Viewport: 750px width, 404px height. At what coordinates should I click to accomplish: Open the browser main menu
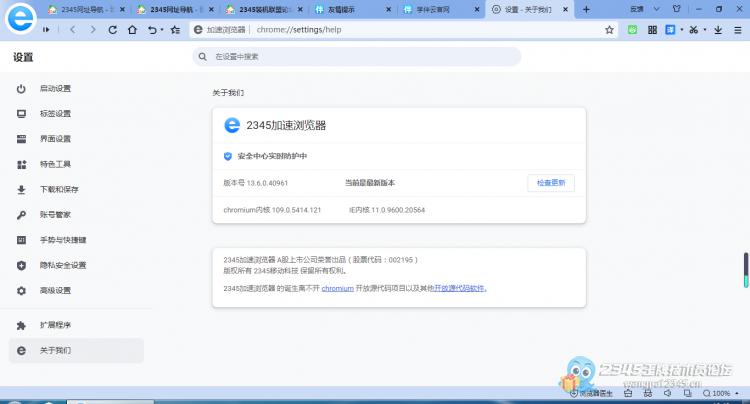[x=738, y=30]
